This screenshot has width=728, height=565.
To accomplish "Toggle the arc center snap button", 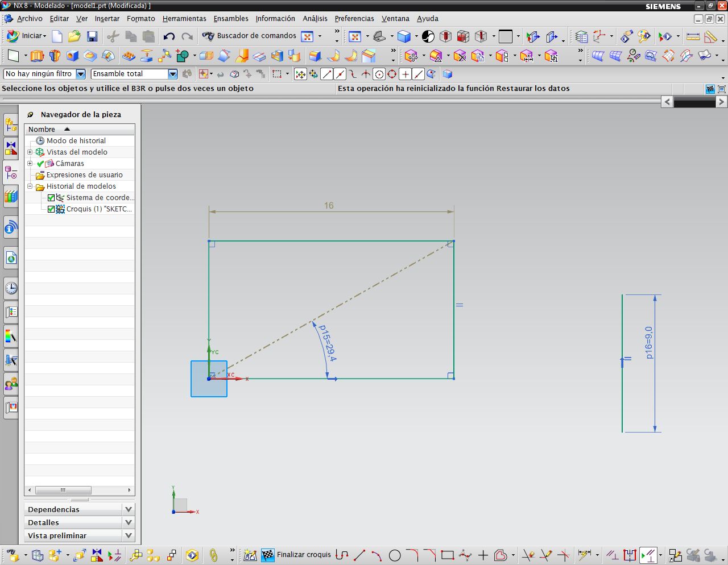I will click(x=379, y=74).
